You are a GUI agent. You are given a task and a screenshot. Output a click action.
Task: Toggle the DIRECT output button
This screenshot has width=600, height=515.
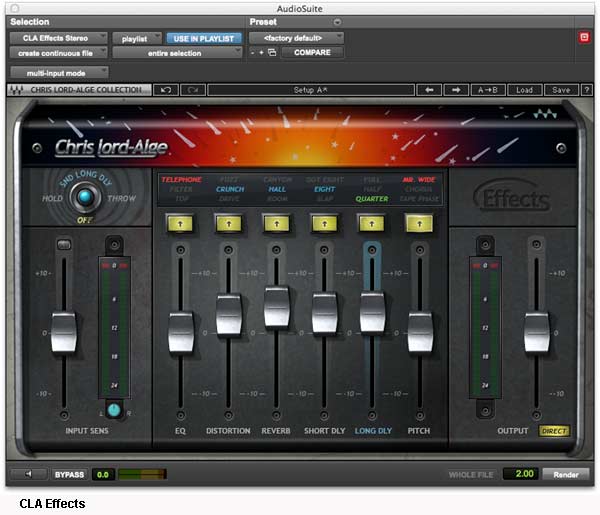pos(554,431)
